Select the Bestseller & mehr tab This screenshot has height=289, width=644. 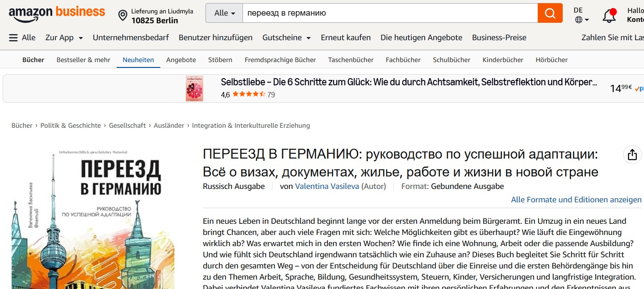coord(84,60)
